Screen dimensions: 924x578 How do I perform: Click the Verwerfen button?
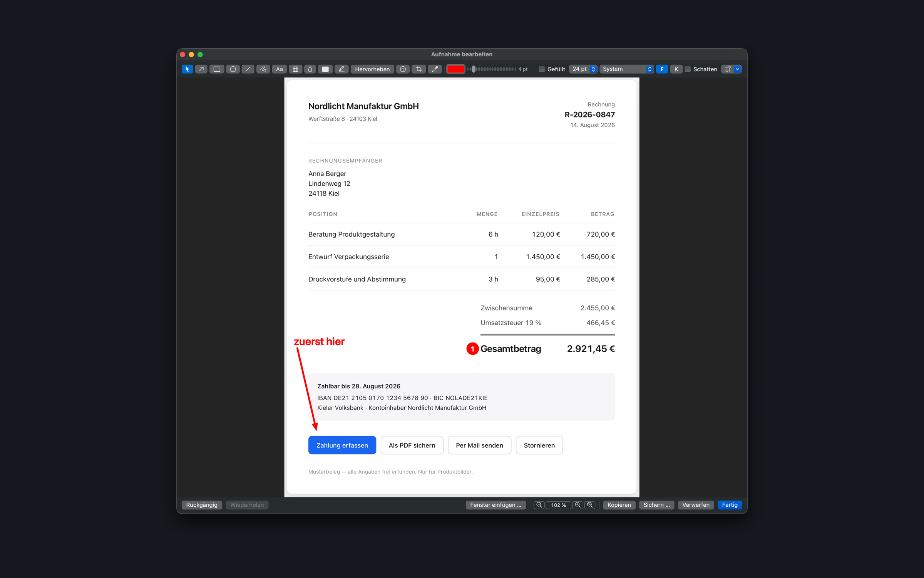[696, 505]
